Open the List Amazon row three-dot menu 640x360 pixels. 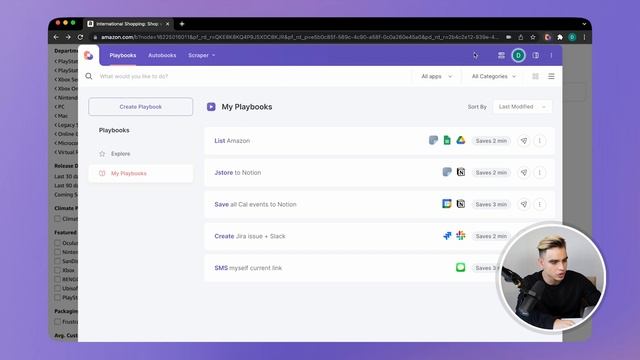[540, 141]
